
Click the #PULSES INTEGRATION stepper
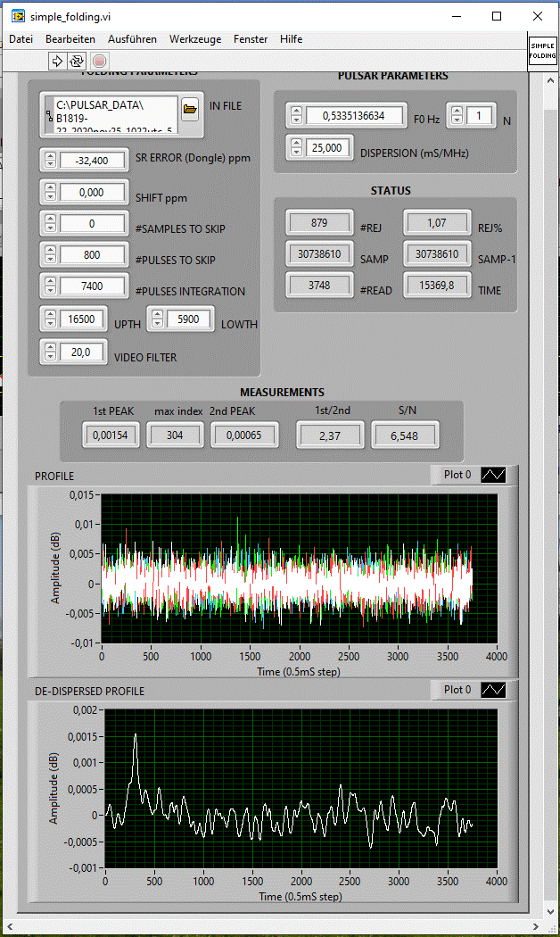[50, 286]
